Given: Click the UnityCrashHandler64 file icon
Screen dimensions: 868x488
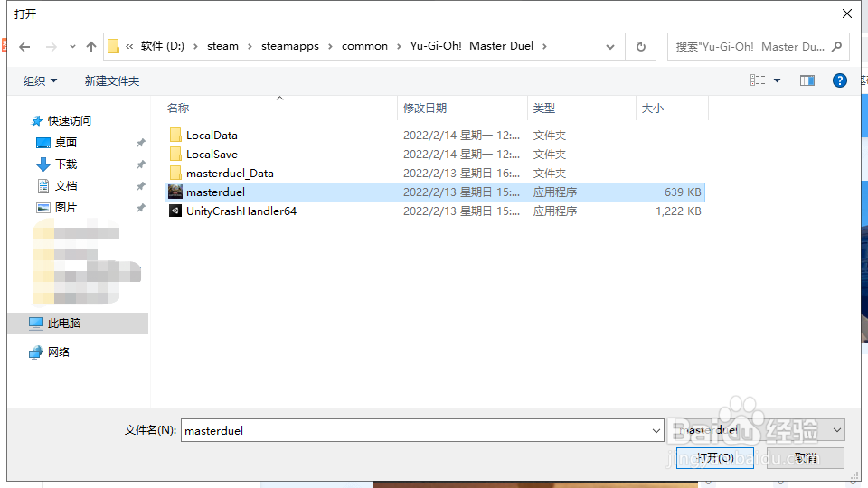Looking at the screenshot, I should [x=175, y=211].
